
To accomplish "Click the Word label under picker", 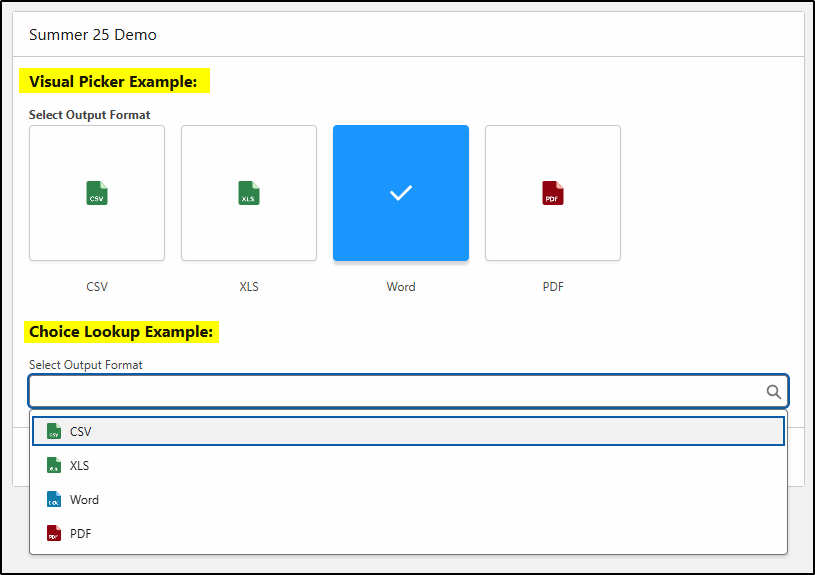I will click(x=401, y=286).
